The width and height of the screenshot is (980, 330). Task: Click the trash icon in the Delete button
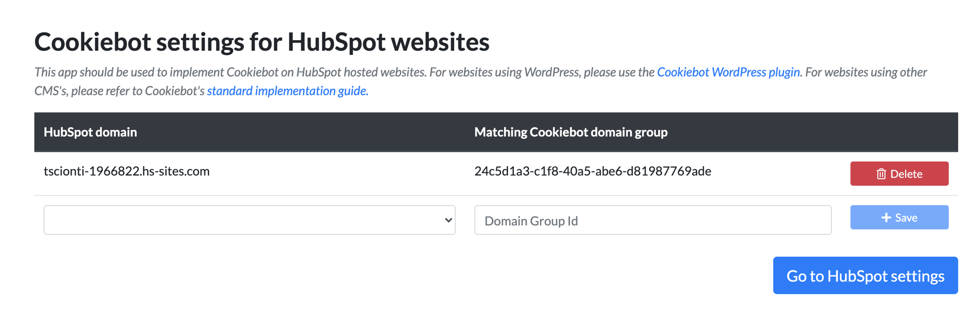click(882, 173)
